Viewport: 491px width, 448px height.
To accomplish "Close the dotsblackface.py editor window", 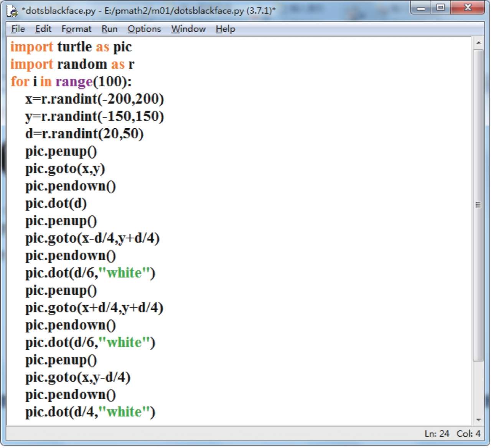I will [468, 8].
